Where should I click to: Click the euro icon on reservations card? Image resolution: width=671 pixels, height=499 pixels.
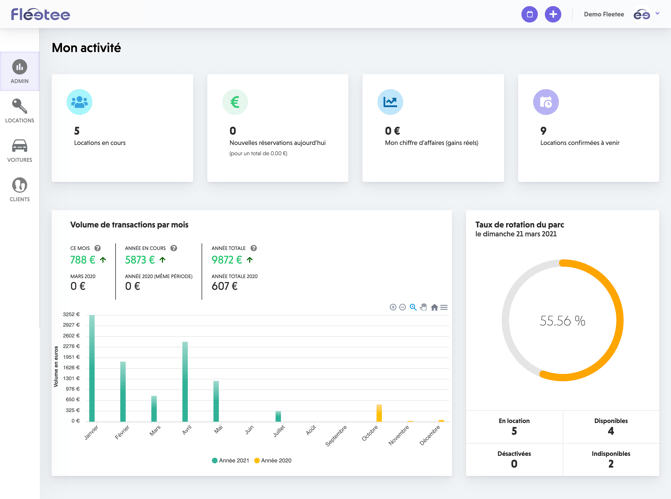[x=235, y=102]
